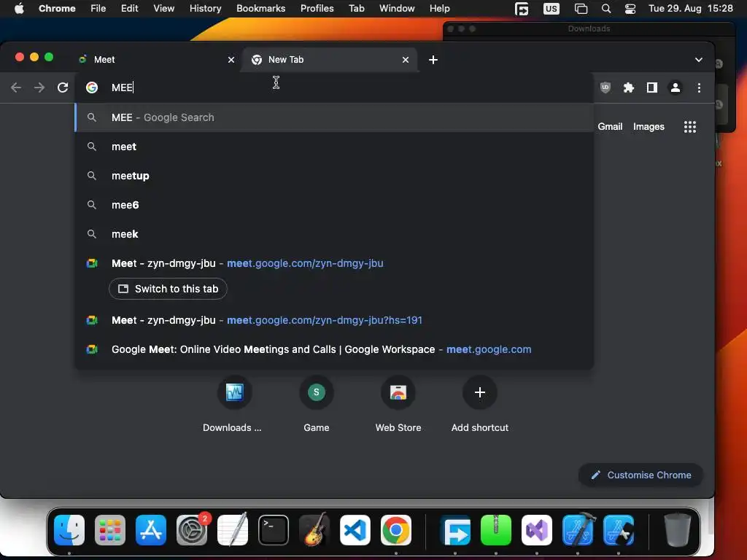Open Control Centre in menu bar
Image resolution: width=747 pixels, height=560 pixels.
click(630, 9)
